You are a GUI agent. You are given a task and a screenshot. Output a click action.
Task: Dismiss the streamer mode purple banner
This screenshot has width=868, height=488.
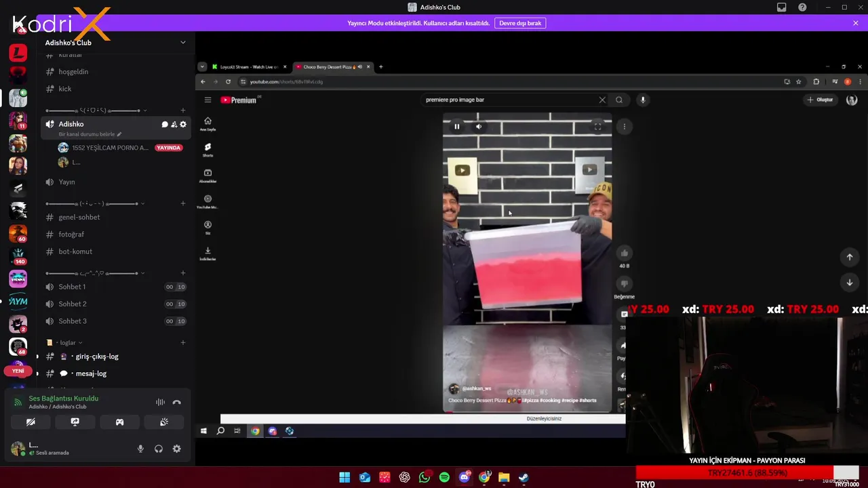[856, 23]
